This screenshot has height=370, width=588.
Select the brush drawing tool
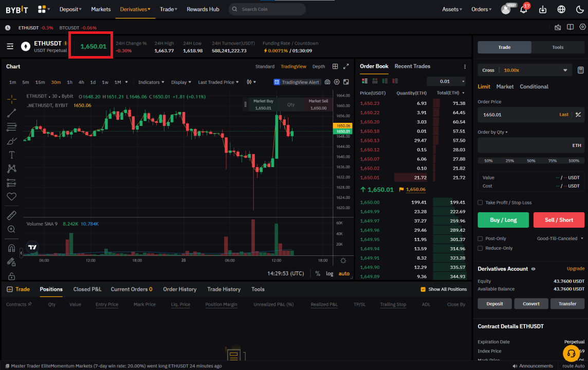[12, 141]
